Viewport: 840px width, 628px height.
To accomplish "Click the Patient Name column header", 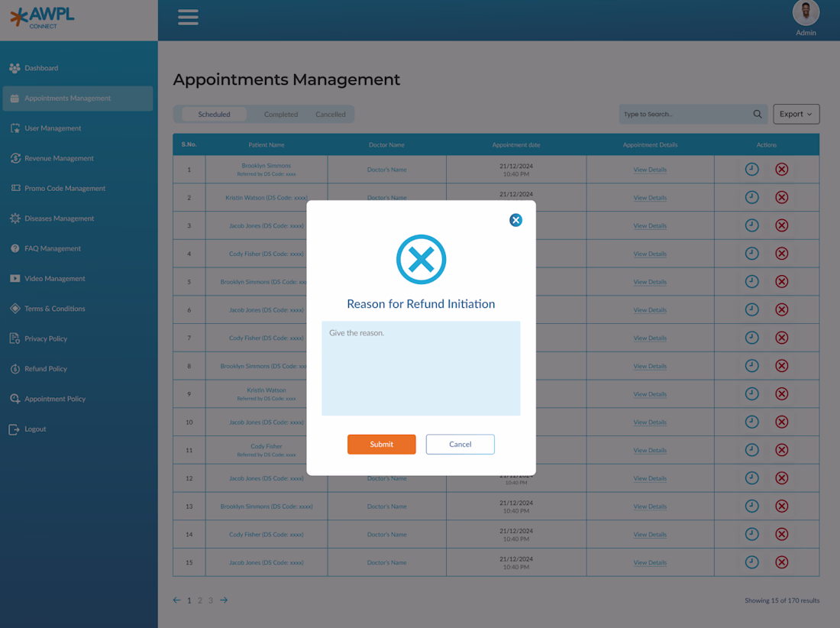I will [267, 144].
